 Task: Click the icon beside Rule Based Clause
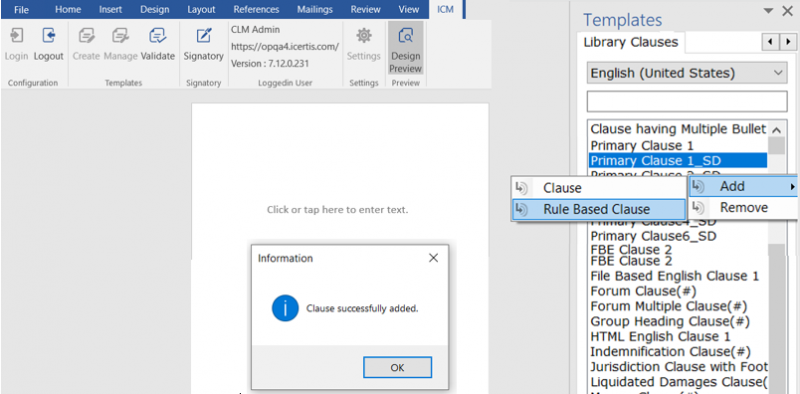coord(520,209)
